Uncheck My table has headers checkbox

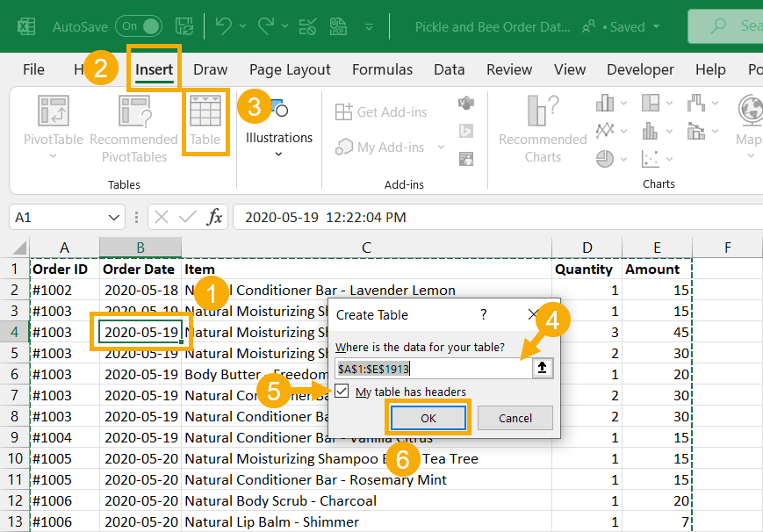(x=342, y=391)
